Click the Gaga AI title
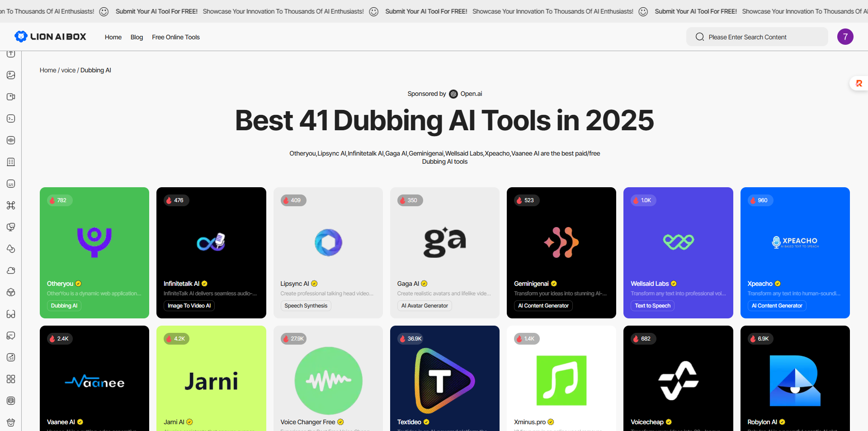The height and width of the screenshot is (431, 868). point(408,284)
